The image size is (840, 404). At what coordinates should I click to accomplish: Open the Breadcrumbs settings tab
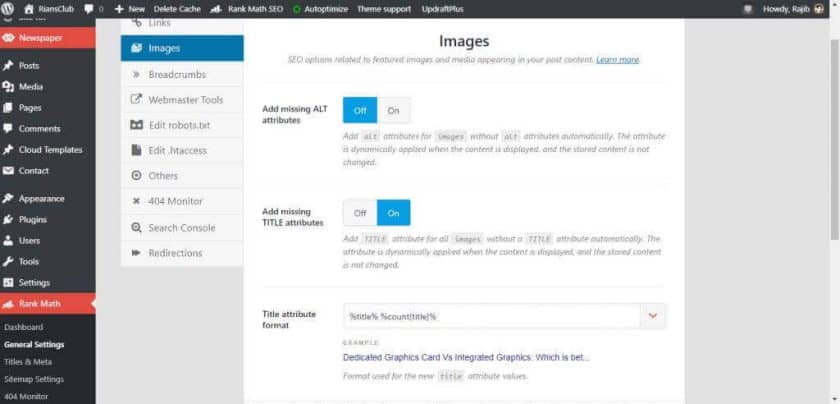[182, 74]
